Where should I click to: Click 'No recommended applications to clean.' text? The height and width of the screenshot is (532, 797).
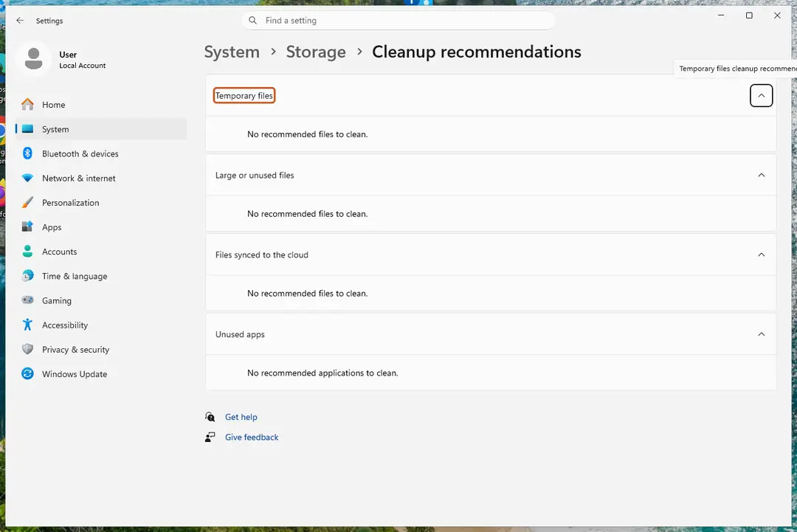coord(322,373)
